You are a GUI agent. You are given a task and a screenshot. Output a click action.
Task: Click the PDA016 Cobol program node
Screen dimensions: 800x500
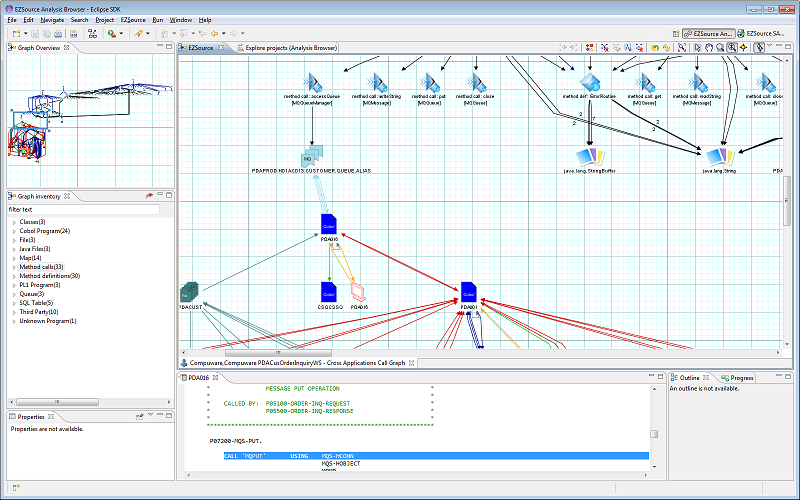[329, 225]
